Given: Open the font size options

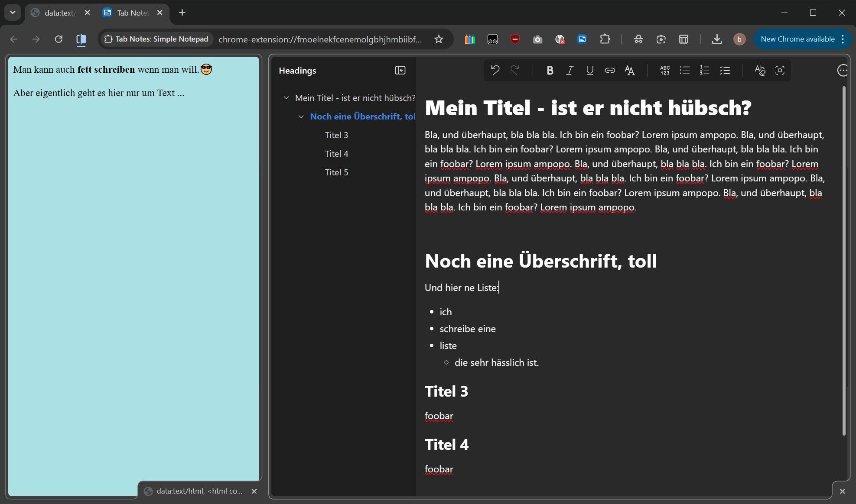Looking at the screenshot, I should pyautogui.click(x=630, y=70).
